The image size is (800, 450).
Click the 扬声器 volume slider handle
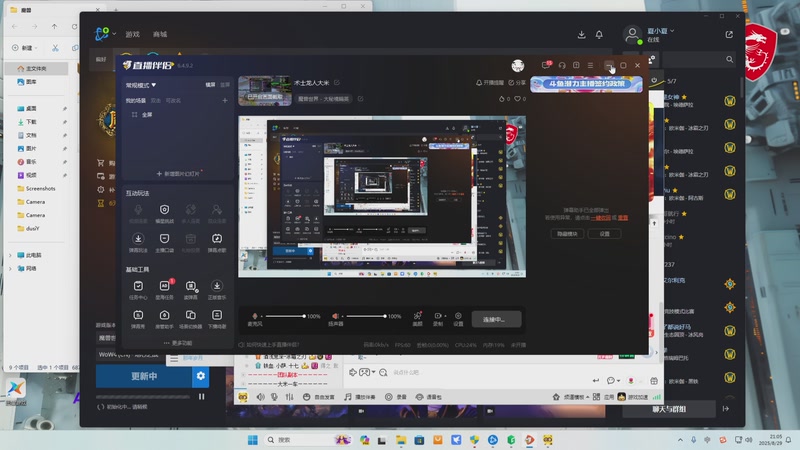(x=385, y=316)
